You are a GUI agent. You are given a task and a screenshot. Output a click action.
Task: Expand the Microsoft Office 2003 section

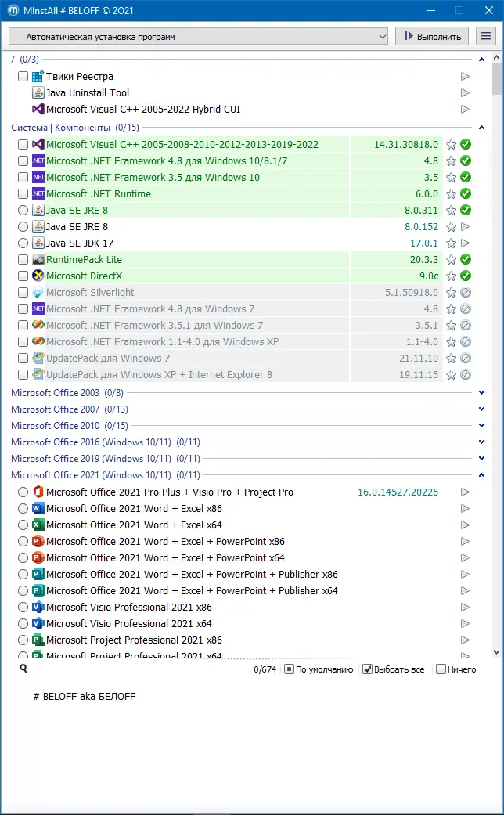coord(481,393)
